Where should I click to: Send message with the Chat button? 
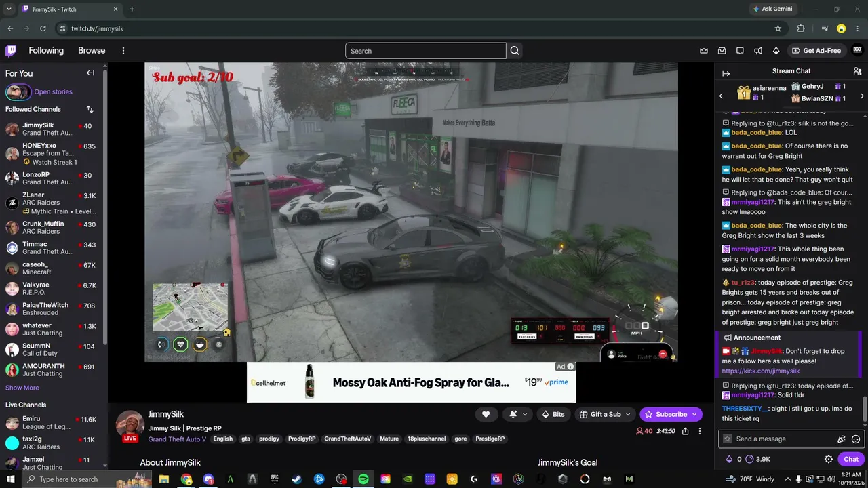click(x=851, y=459)
